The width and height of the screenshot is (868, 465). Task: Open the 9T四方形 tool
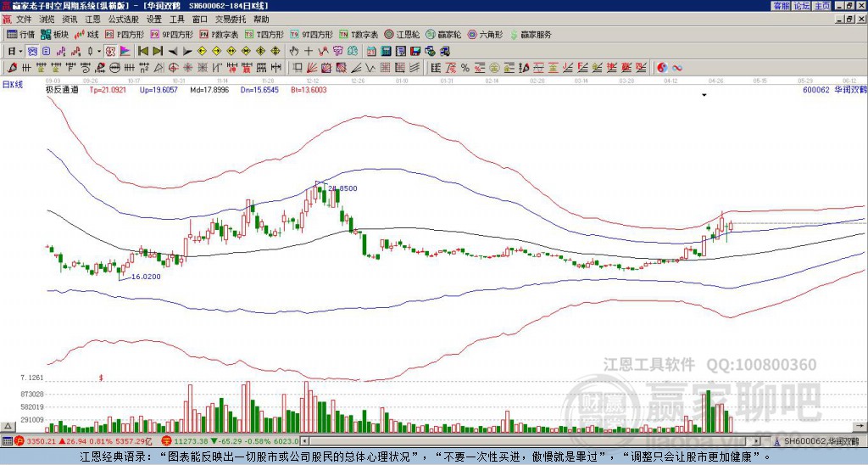coord(312,34)
